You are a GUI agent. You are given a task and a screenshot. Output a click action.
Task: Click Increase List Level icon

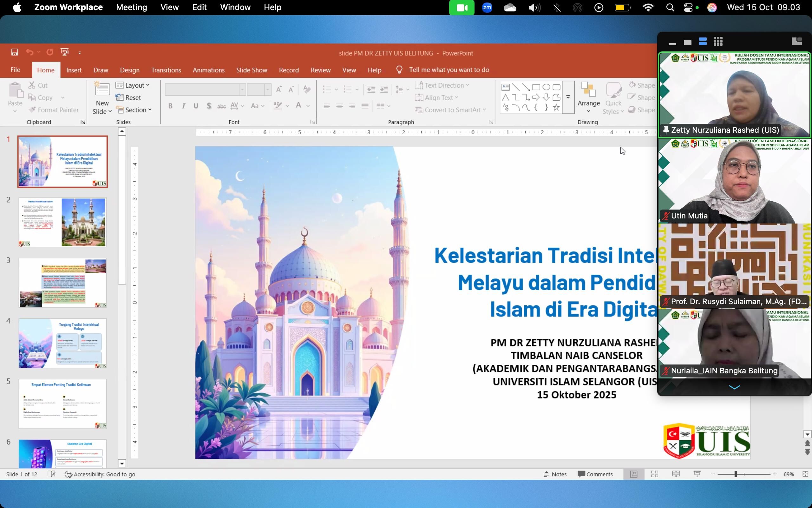[384, 89]
